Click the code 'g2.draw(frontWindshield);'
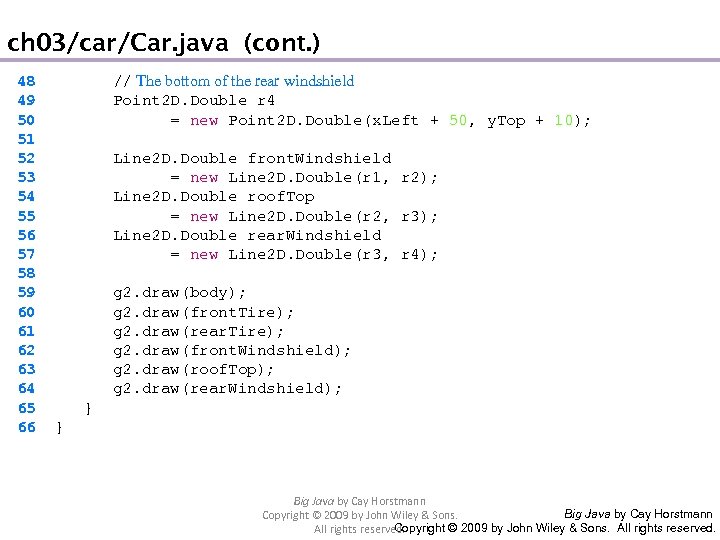The height and width of the screenshot is (540, 720). [232, 351]
